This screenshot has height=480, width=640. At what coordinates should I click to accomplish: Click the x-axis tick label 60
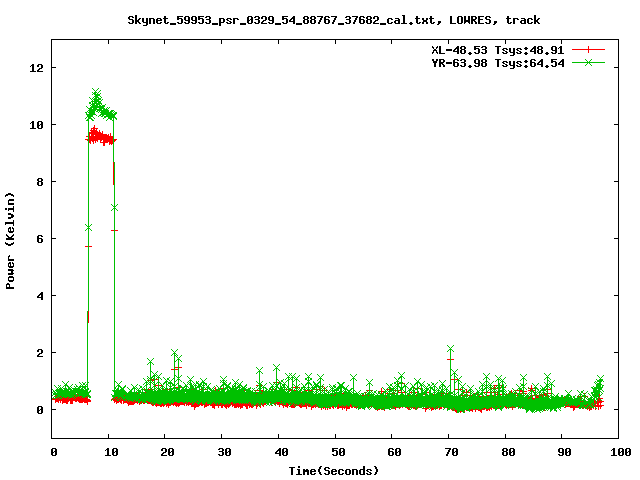click(394, 452)
